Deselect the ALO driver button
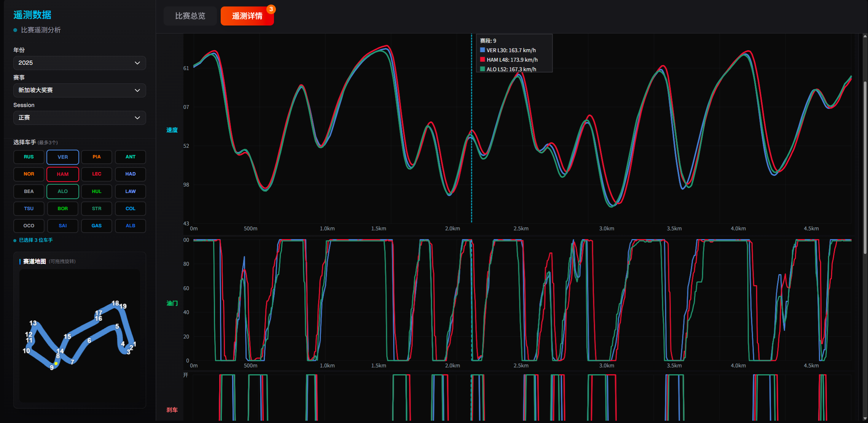Viewport: 868px width, 423px height. pyautogui.click(x=62, y=192)
